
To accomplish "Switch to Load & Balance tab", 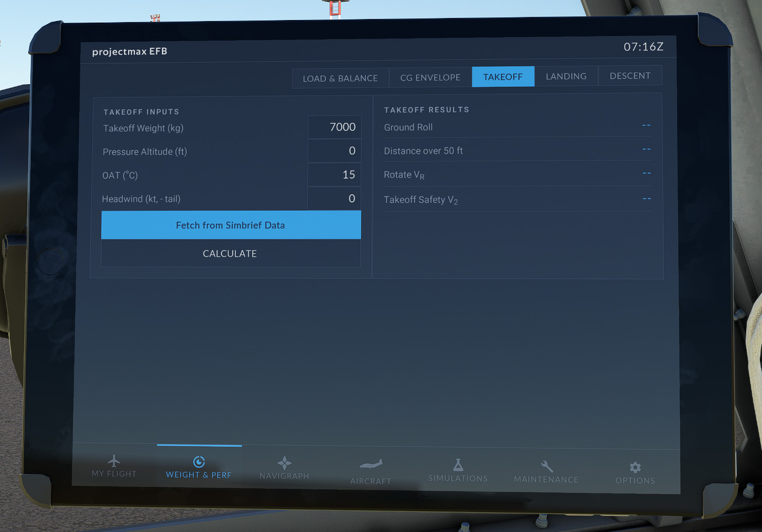I will tap(340, 78).
